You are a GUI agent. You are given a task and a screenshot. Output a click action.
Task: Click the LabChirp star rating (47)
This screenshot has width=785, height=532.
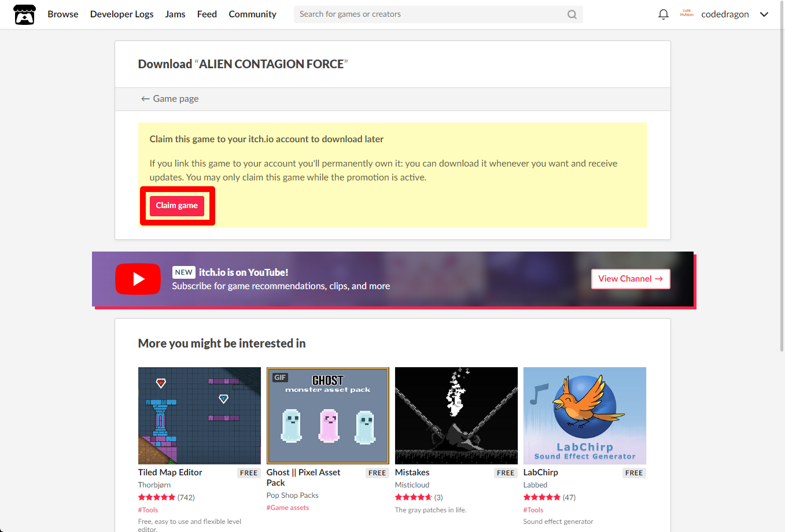click(550, 497)
